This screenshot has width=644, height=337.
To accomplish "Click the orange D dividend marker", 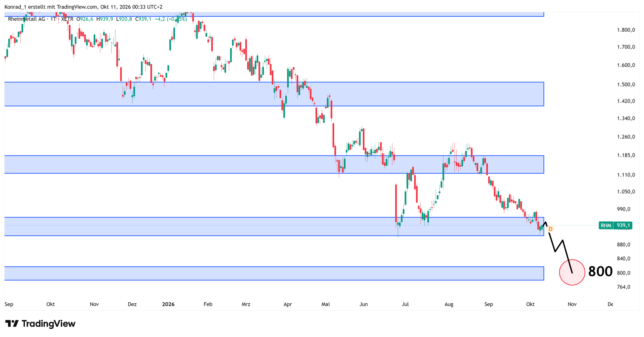I will 550,229.
